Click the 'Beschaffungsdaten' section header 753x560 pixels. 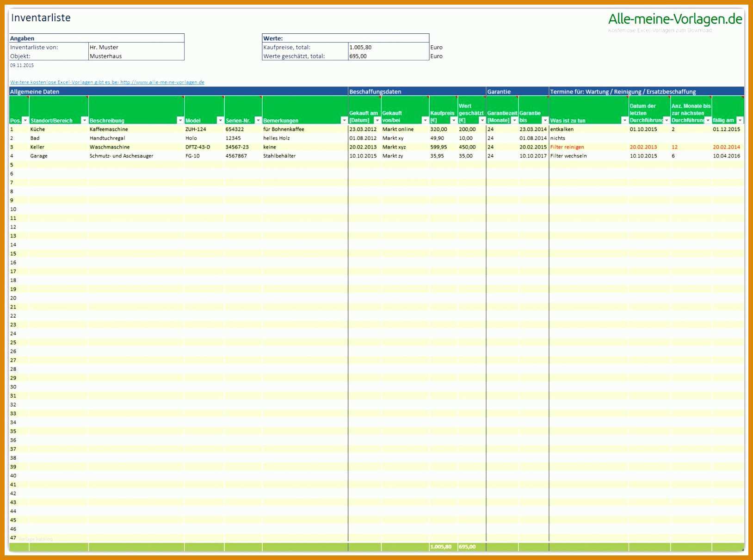click(x=417, y=92)
